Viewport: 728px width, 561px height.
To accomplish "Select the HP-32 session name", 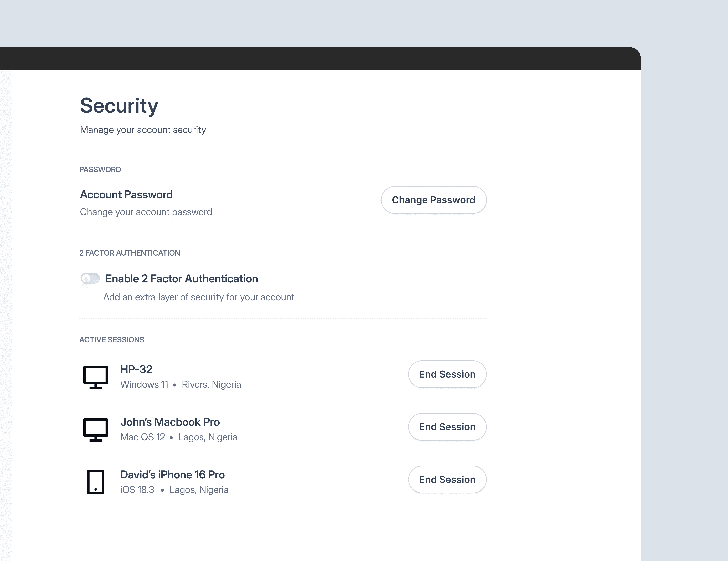I will (136, 369).
